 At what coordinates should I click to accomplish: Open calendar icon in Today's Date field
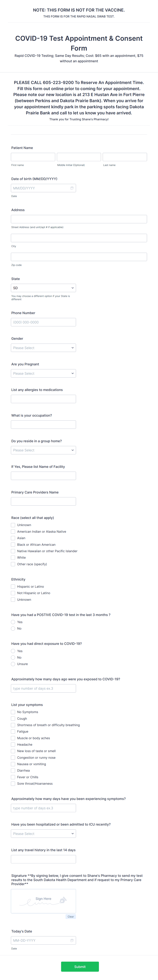click(72, 940)
